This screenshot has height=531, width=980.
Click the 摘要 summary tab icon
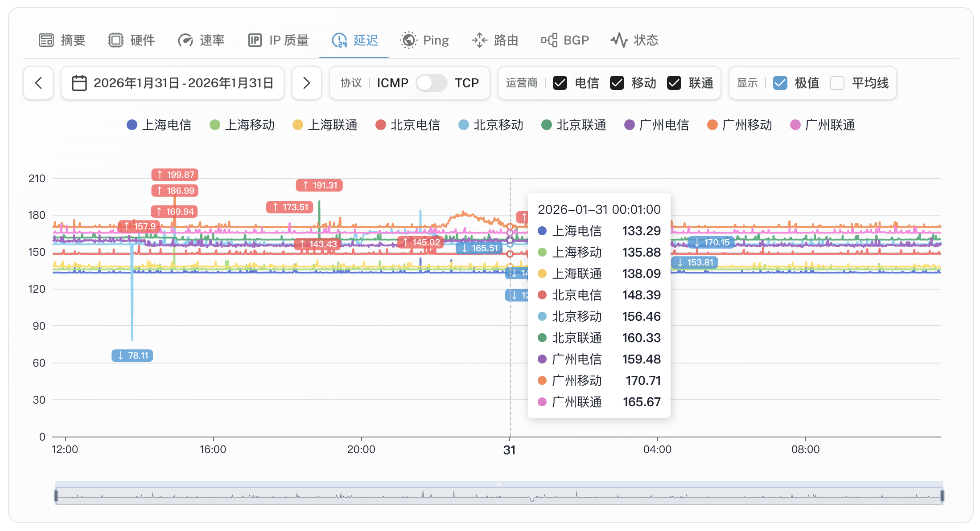(46, 40)
